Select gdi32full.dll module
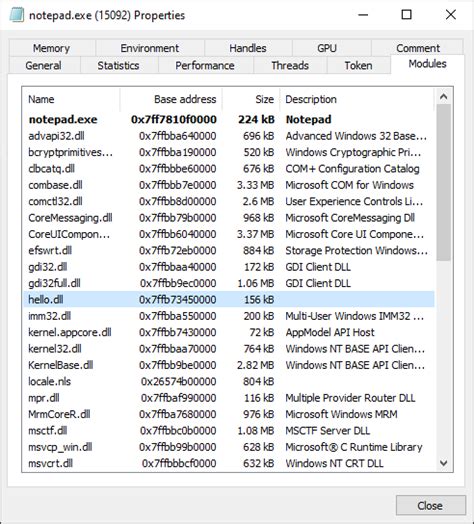Screen dimensions: 474x524 click(x=229, y=283)
